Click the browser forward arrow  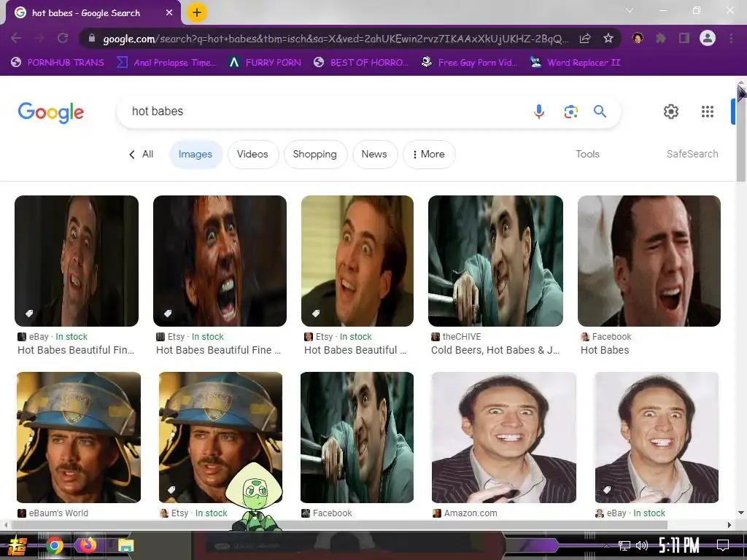[39, 38]
